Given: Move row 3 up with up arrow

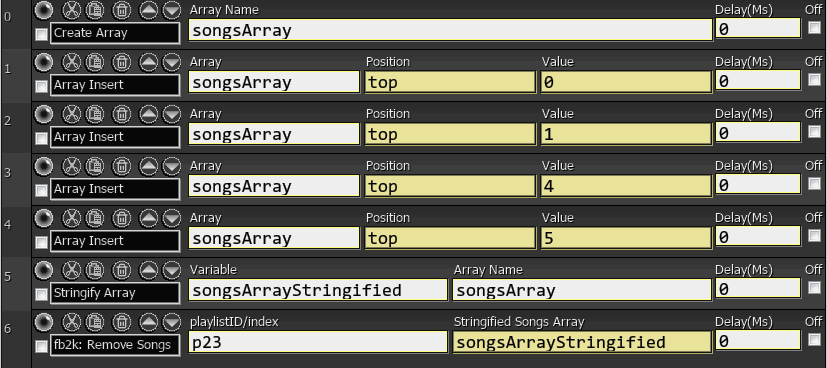Looking at the screenshot, I should 148,167.
